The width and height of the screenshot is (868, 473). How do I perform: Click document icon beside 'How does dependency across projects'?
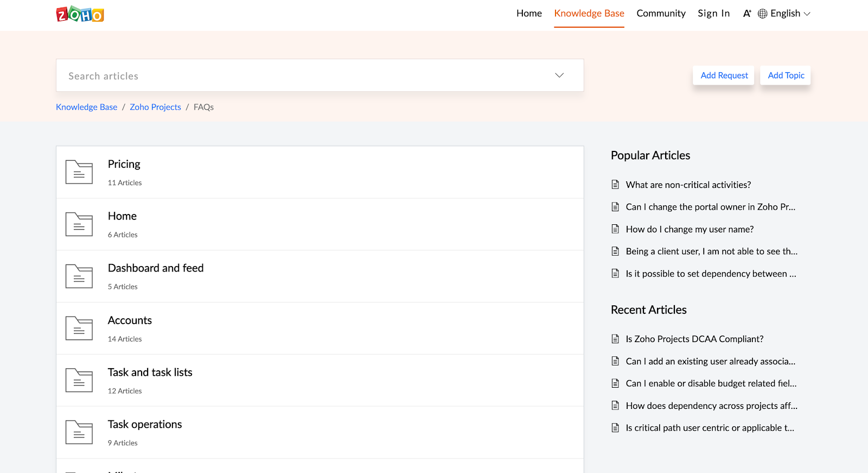coord(615,406)
